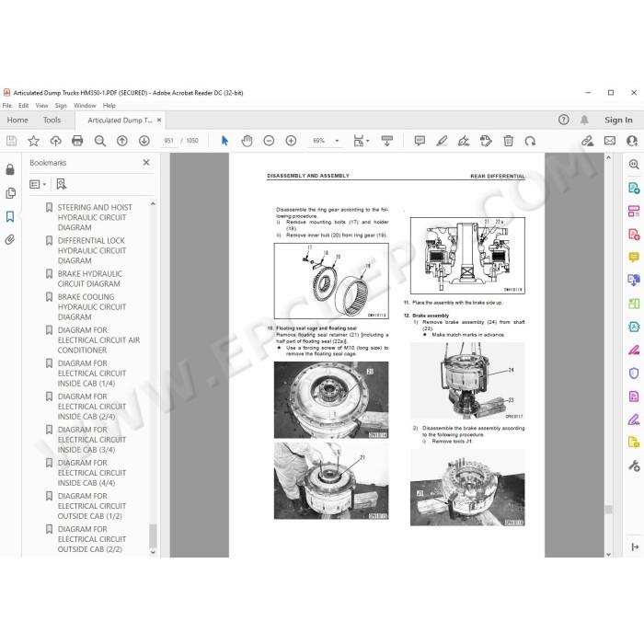Click the document vertical scrollbar thumb
Image resolution: width=644 pixels, height=644 pixels.
click(609, 510)
